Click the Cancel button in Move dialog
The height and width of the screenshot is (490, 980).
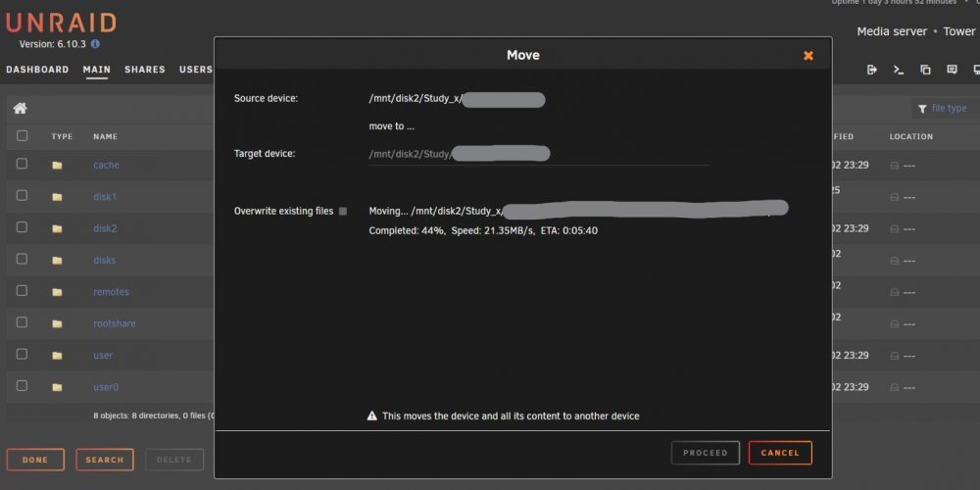coord(780,453)
